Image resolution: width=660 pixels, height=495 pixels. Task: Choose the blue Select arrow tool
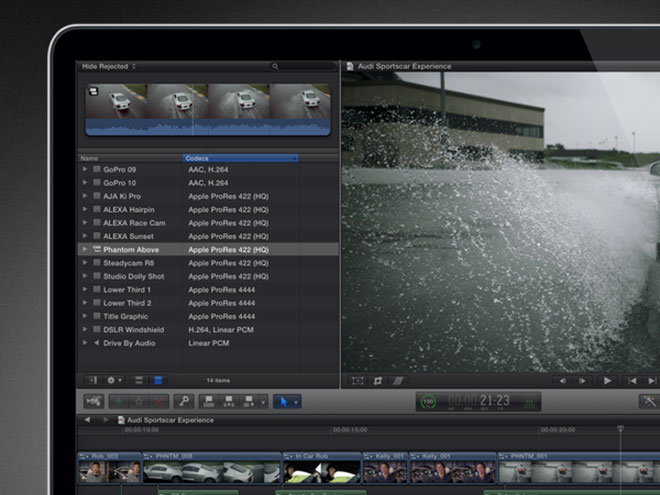coord(283,402)
